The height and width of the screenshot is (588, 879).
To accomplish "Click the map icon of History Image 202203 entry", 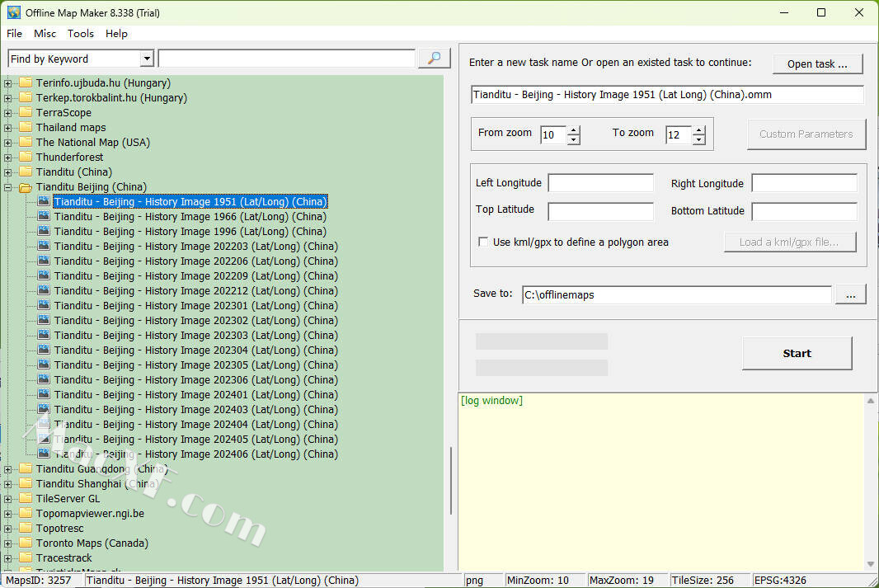I will pos(44,246).
